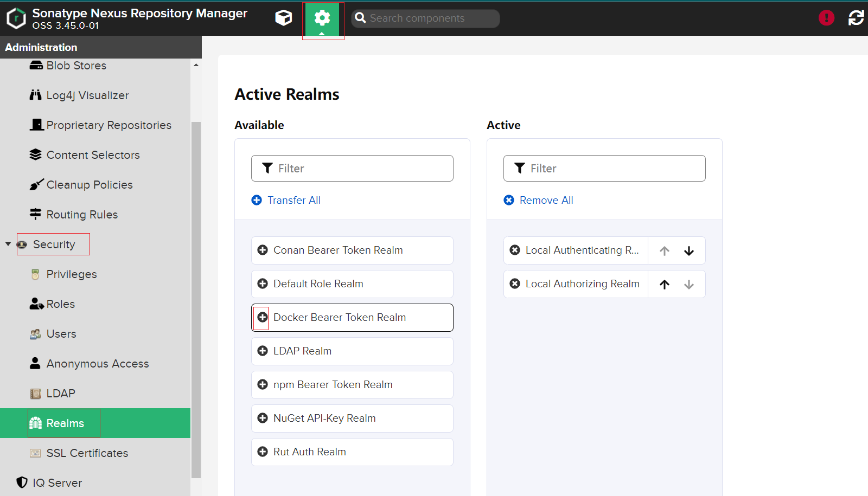Select Docker Bearer Token Realm label text
Image resolution: width=868 pixels, height=496 pixels.
click(x=340, y=317)
